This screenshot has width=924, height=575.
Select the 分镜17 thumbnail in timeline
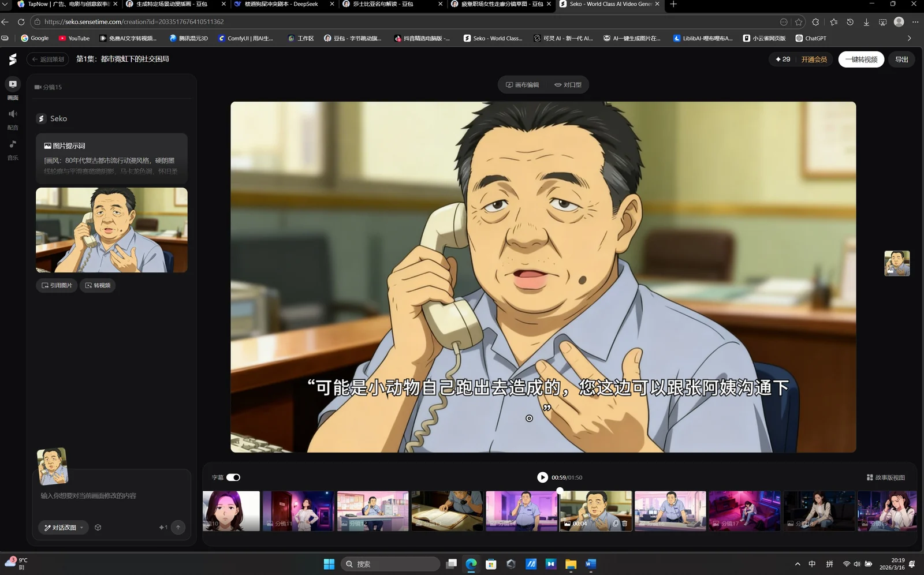pos(744,511)
